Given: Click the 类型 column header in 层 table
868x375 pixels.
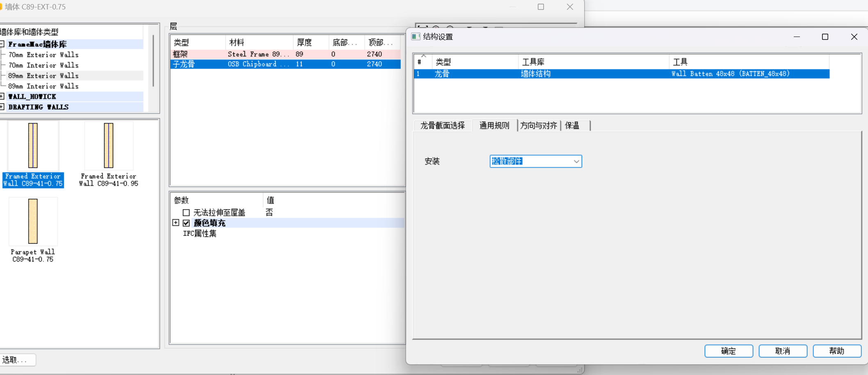Looking at the screenshot, I should tap(198, 42).
